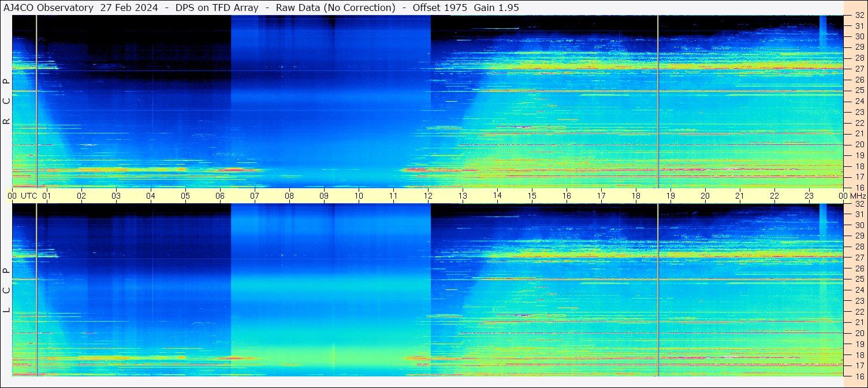Viewport: 868px width, 388px height.
Task: Select the "16" MHz label of the LCP panel
Action: 859,376
